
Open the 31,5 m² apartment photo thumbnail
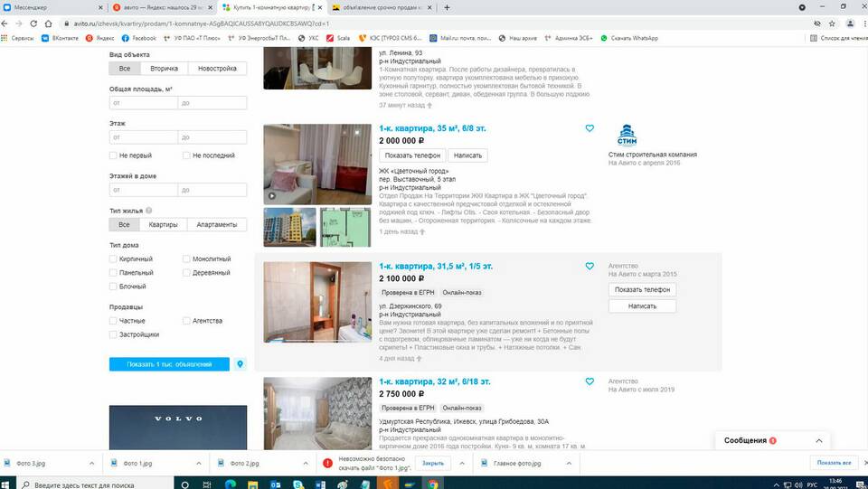point(316,303)
